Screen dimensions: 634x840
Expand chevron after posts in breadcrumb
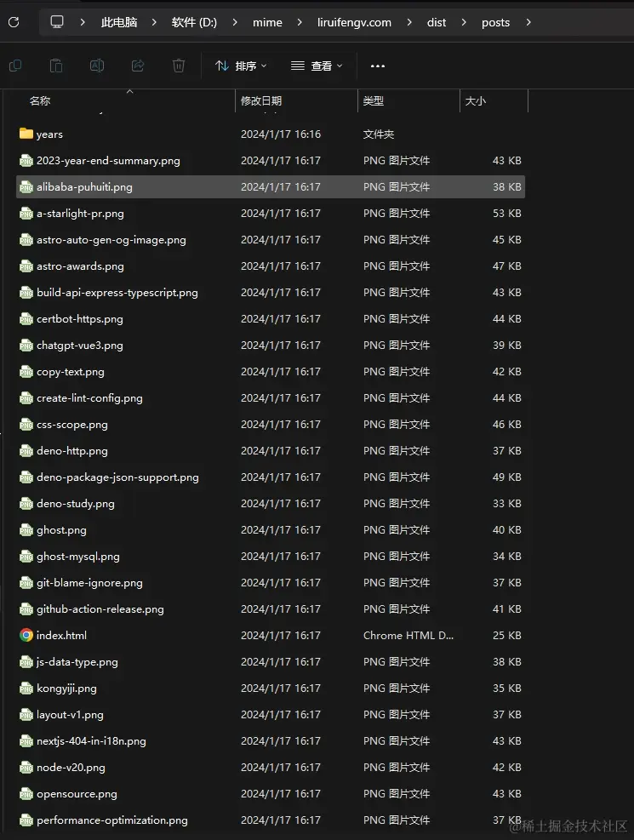tap(528, 22)
